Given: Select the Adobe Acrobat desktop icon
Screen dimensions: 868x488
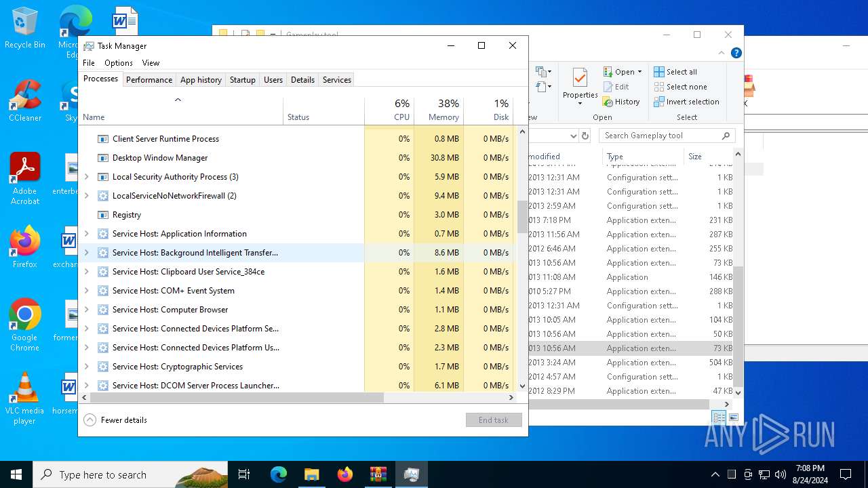Looking at the screenshot, I should tap(25, 178).
